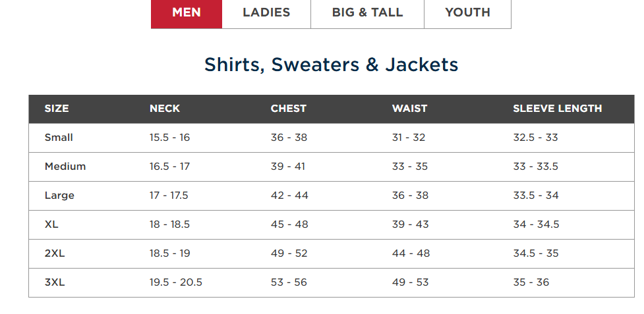The image size is (644, 314).
Task: Select the 2XL size row label
Action: tap(55, 253)
